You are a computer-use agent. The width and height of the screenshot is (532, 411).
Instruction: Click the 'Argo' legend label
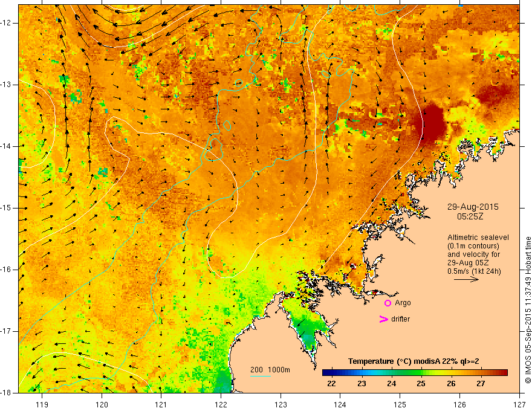403,303
